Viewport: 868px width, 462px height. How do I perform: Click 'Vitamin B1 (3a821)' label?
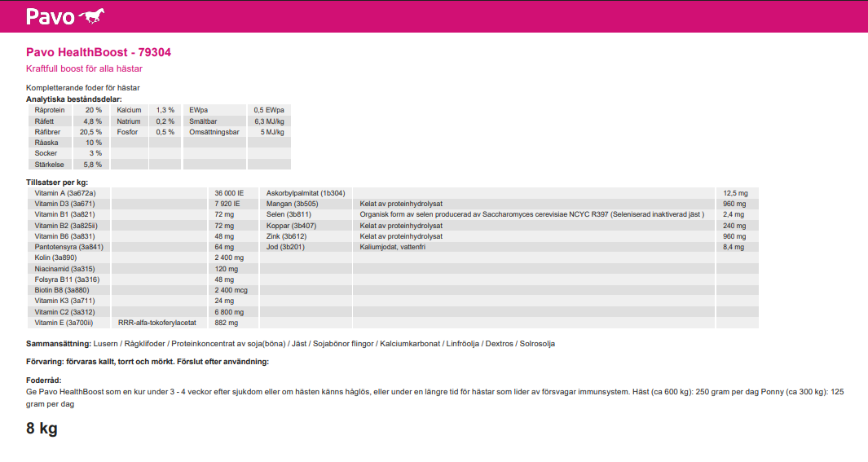click(64, 214)
